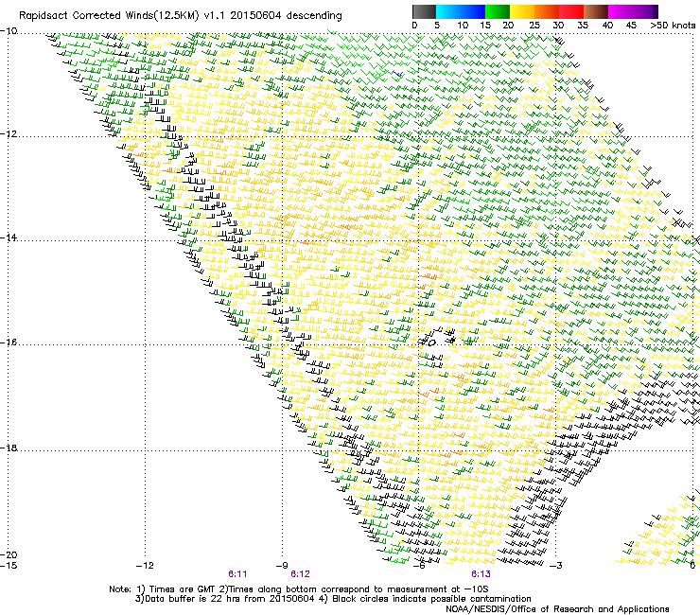
Task: Click the cyan-blue 5-15 knots legend segment
Action: click(x=461, y=11)
